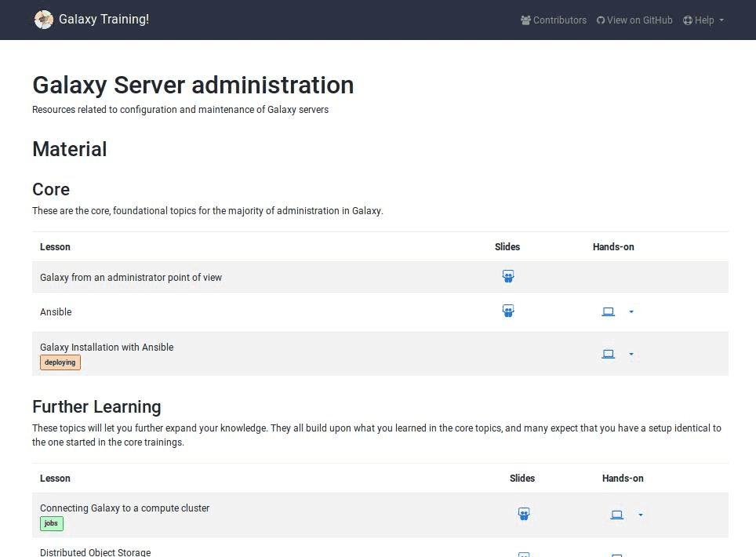
Task: Select the jobs tag badge
Action: [x=51, y=523]
